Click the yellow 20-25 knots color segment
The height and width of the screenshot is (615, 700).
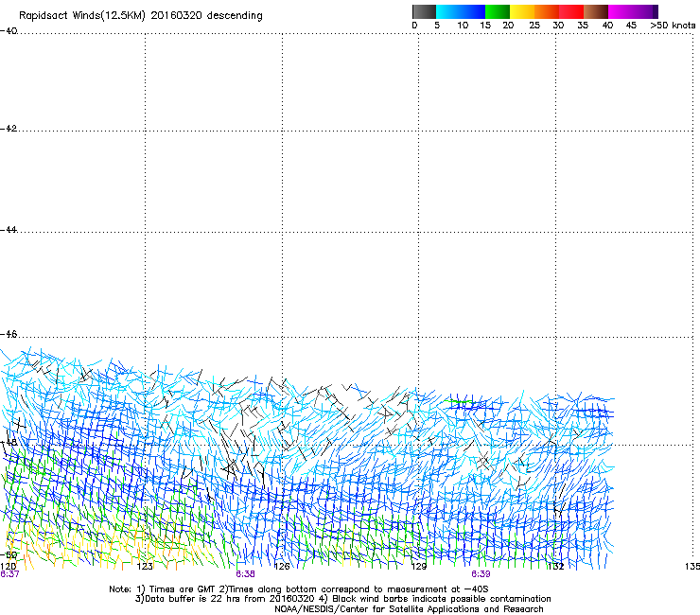pos(522,11)
